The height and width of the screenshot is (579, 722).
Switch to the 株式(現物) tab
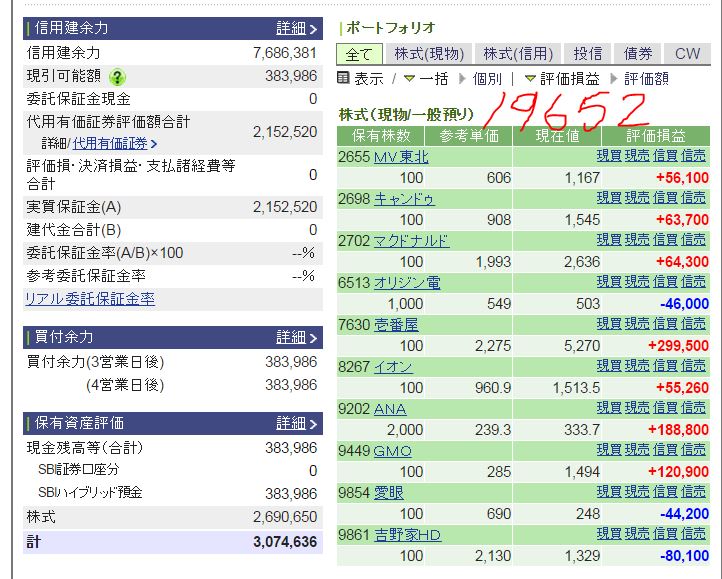tap(429, 54)
